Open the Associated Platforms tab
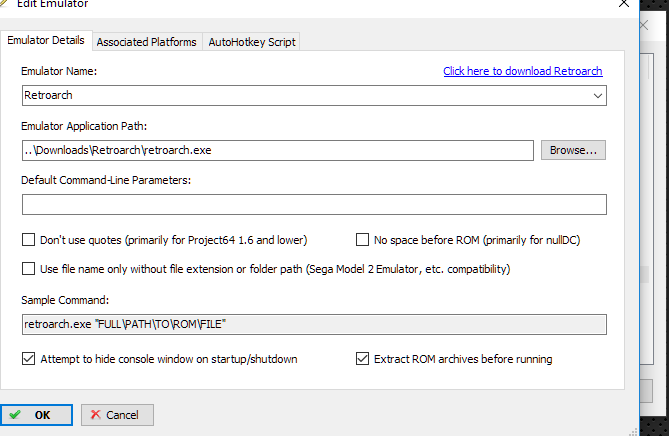The height and width of the screenshot is (436, 669). tap(146, 42)
